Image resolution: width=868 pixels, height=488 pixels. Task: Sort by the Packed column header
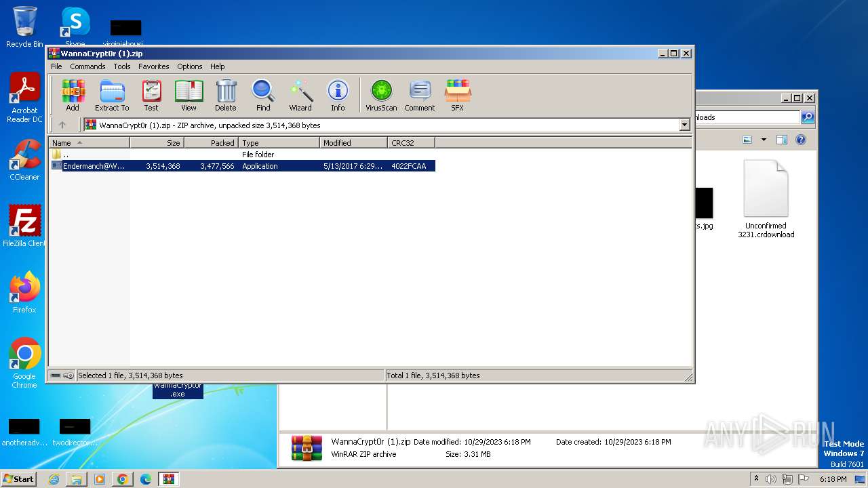[x=212, y=143]
